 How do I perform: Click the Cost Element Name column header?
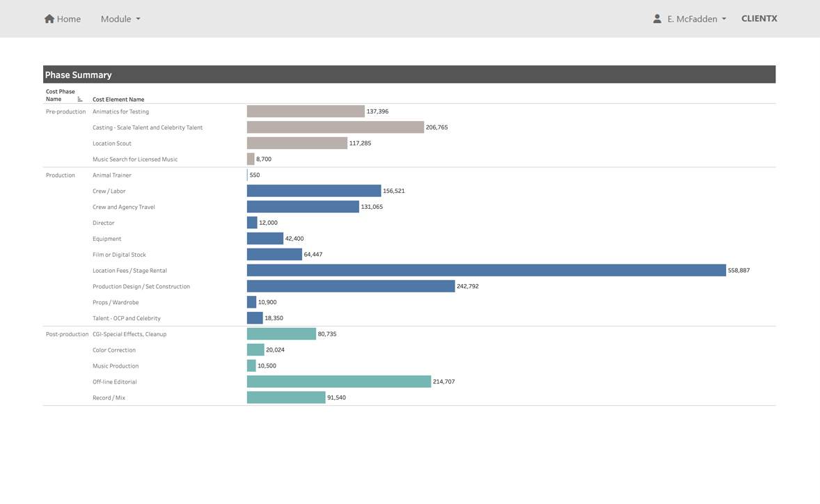[117, 99]
